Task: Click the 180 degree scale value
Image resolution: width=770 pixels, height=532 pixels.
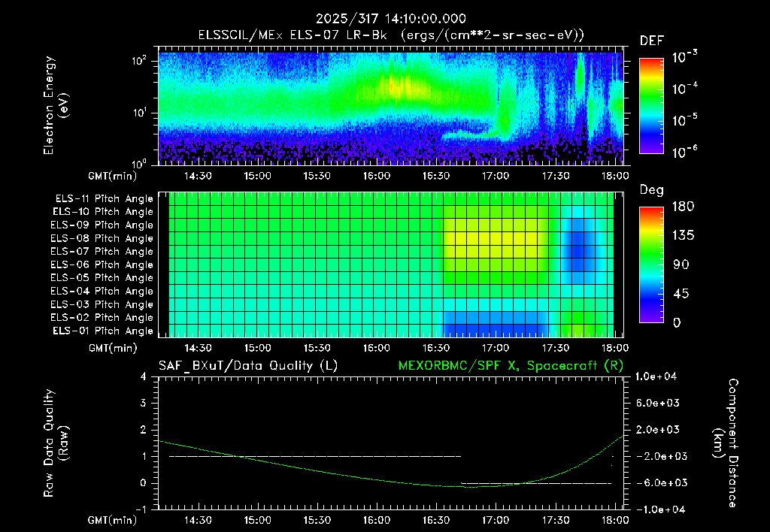Action: 684,206
